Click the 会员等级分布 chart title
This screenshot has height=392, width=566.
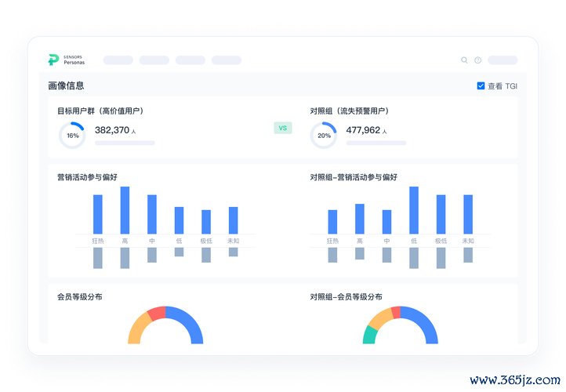click(80, 296)
